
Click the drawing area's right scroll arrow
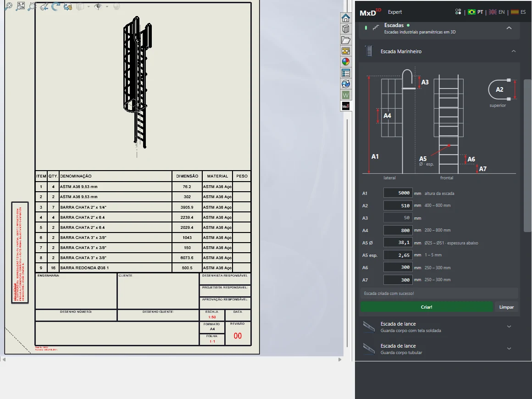(x=340, y=360)
